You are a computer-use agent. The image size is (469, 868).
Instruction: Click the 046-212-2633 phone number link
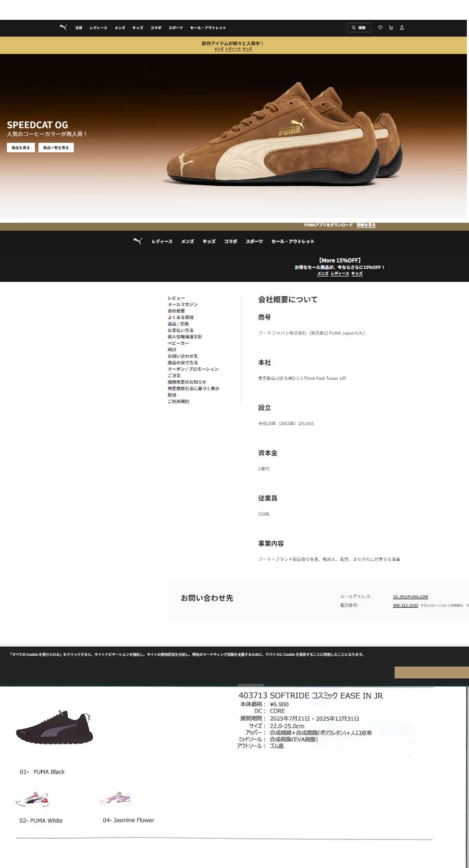click(x=405, y=606)
